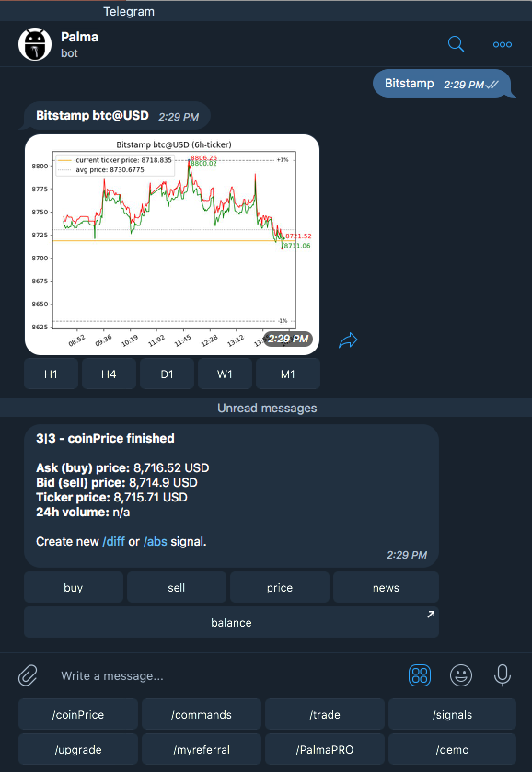Viewport: 532px width, 772px height.
Task: Open search in the Palma chat
Action: tap(456, 44)
